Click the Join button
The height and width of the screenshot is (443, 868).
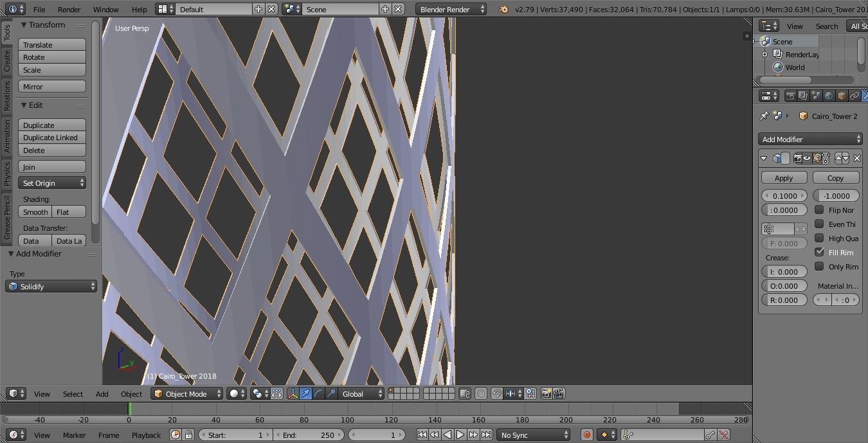52,167
